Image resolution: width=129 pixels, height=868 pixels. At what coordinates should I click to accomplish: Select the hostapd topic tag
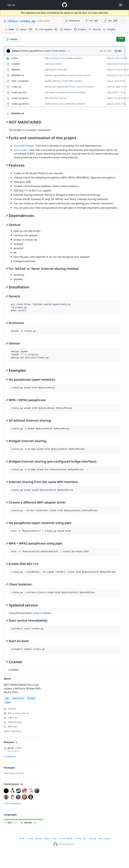[x=31, y=698]
